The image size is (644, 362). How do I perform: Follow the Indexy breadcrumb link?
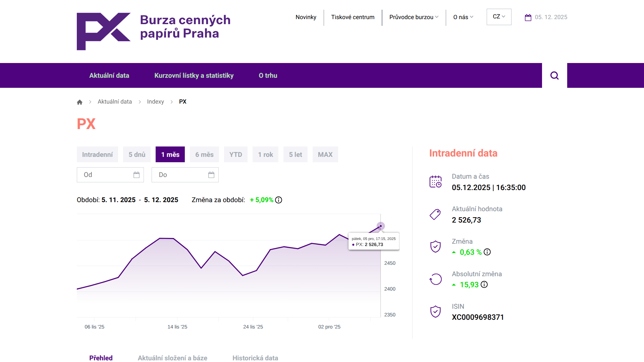pos(156,102)
